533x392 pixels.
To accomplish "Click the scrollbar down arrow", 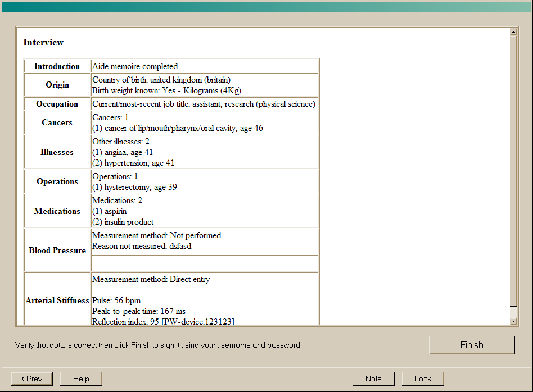I will point(513,321).
